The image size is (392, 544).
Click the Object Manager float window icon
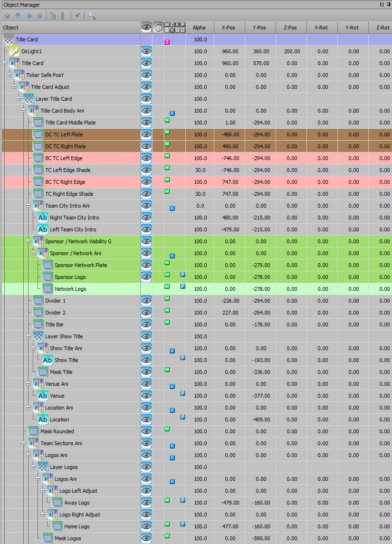(x=382, y=4)
